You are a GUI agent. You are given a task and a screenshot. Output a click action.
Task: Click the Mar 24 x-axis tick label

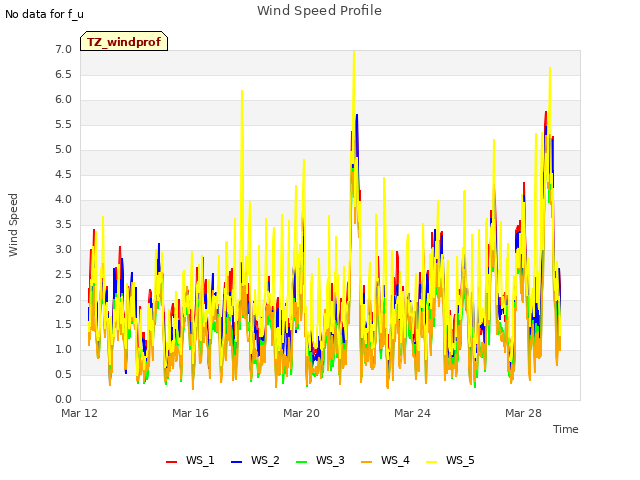[x=412, y=413]
